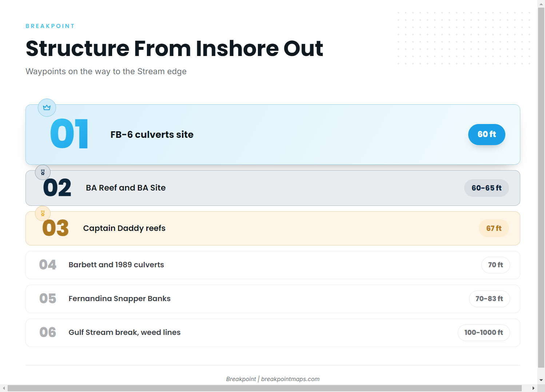Click the 100-1000 ft depth pill
This screenshot has width=545, height=392.
484,333
